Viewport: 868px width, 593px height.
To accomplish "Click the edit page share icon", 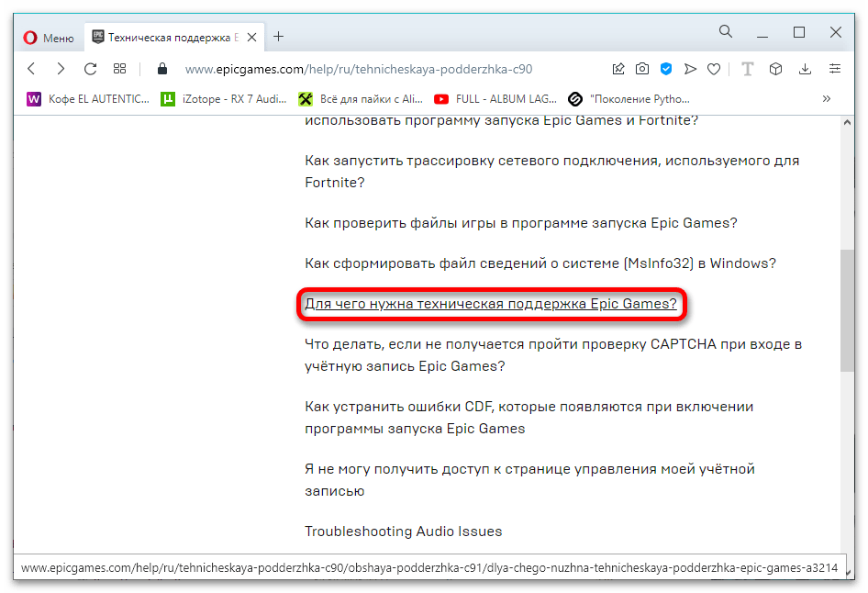I will 618,69.
